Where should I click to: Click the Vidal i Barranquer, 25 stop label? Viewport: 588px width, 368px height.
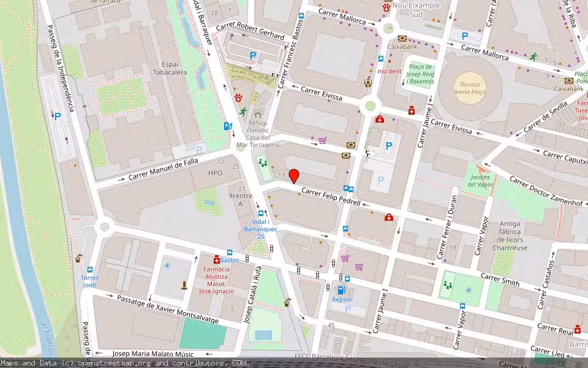[x=261, y=229]
